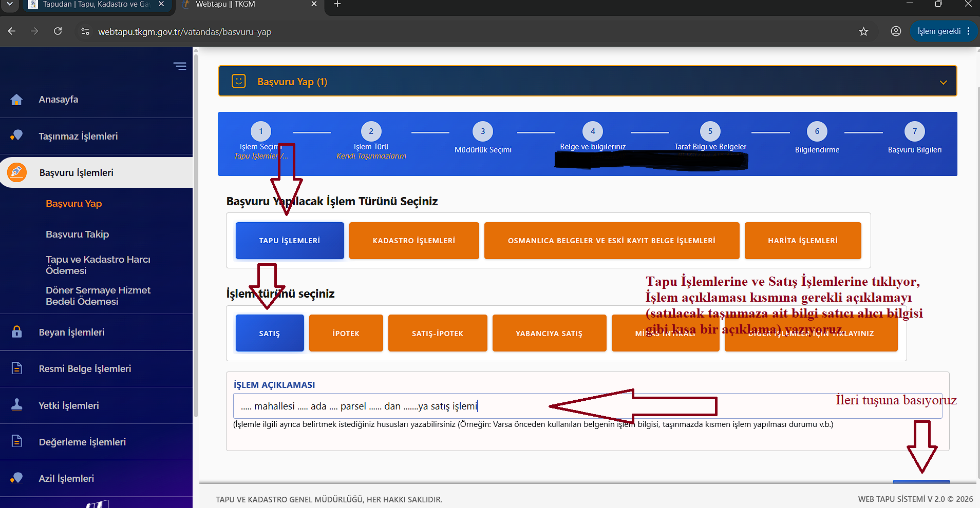The width and height of the screenshot is (980, 508).
Task: Collapse the Başvuru Yap (1) panel chevron
Action: point(943,82)
